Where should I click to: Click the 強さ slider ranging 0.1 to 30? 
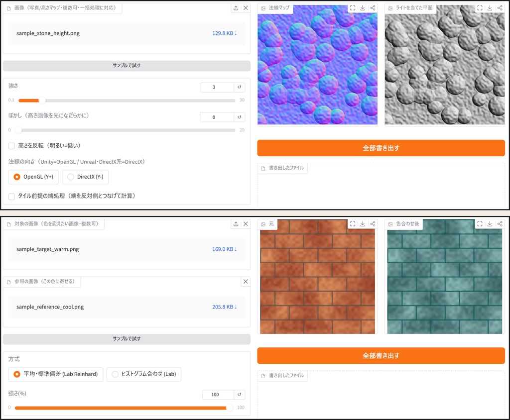coord(127,101)
